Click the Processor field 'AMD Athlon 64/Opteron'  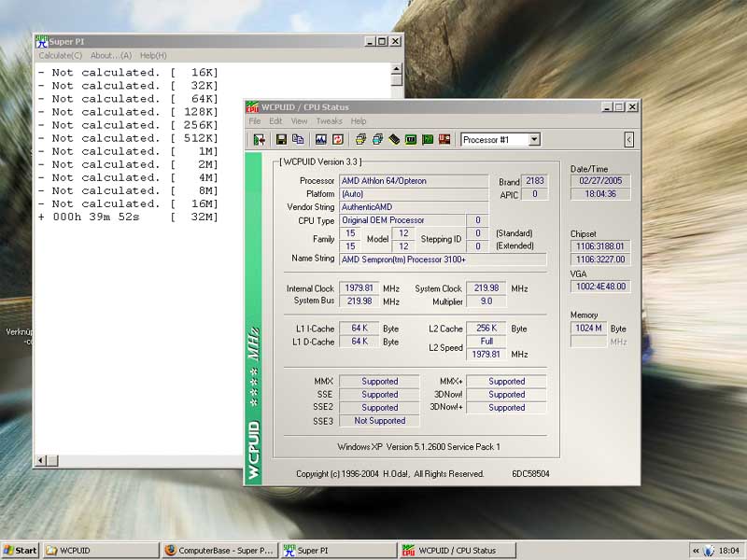point(414,181)
